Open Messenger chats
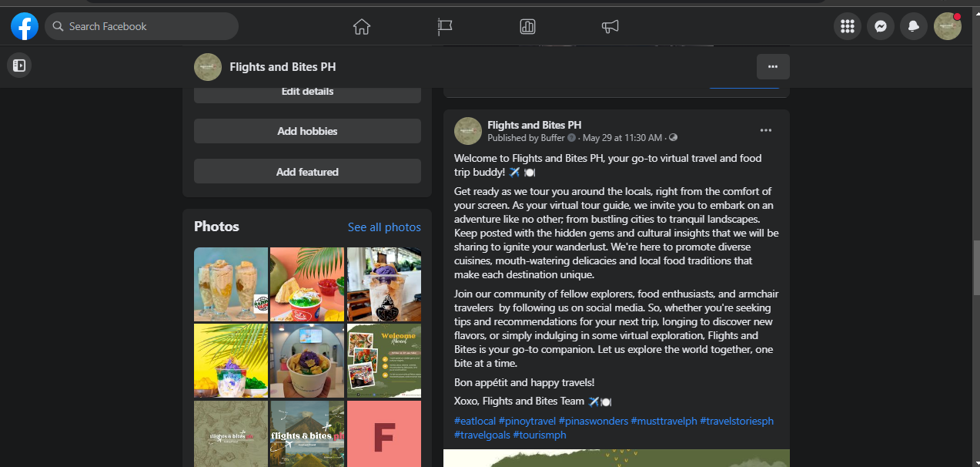This screenshot has width=980, height=467. (x=881, y=26)
